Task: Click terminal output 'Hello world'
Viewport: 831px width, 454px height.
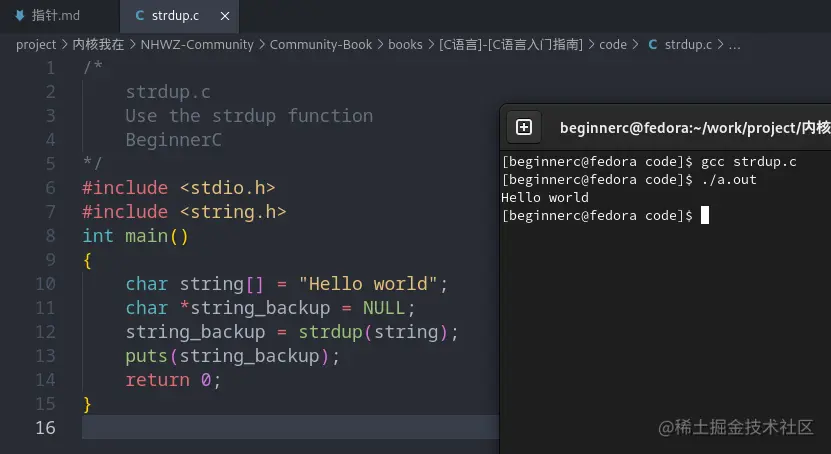Action: click(545, 198)
